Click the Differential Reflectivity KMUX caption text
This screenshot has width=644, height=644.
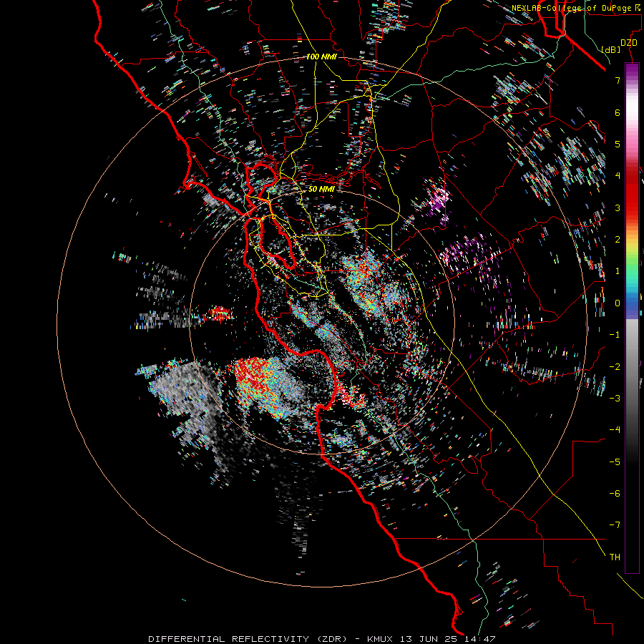tap(321, 639)
